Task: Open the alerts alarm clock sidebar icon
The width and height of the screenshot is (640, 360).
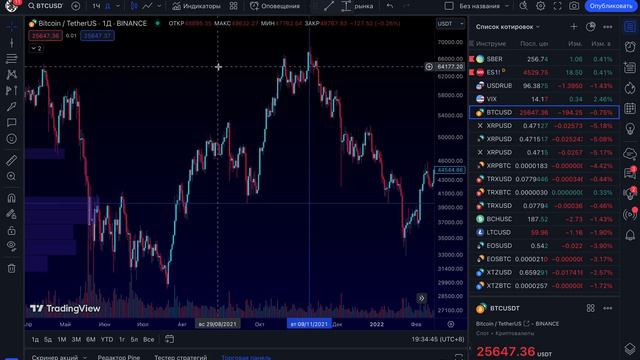Action: point(630,47)
